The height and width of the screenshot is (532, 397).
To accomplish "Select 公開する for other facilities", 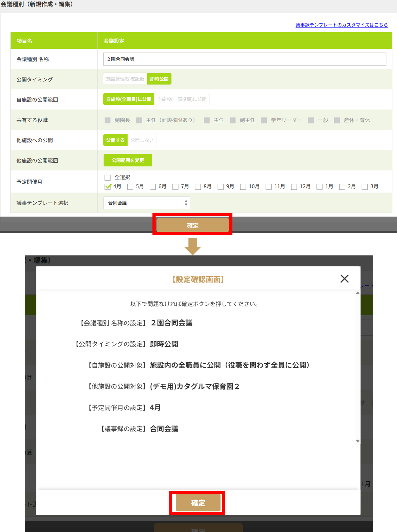I will [115, 140].
